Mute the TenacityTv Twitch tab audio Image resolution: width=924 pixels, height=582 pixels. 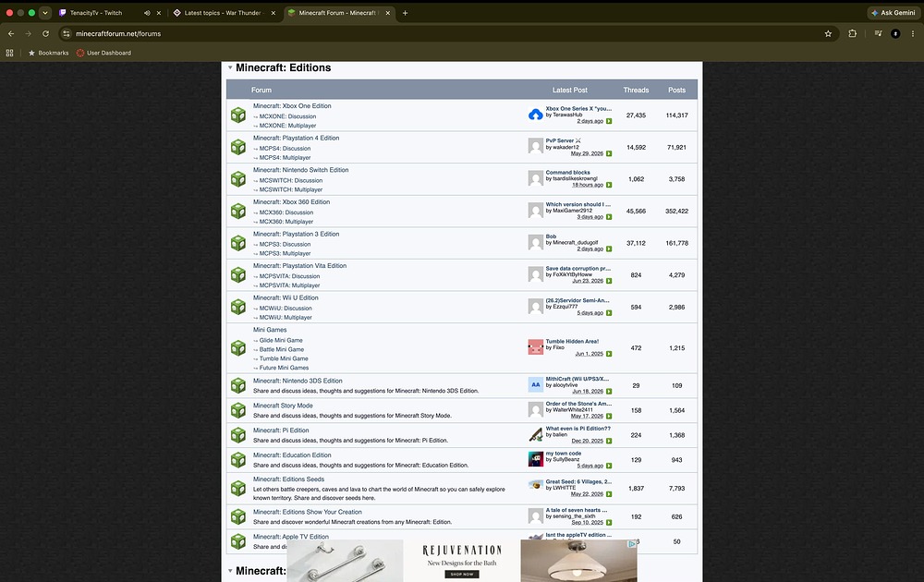[x=147, y=13]
